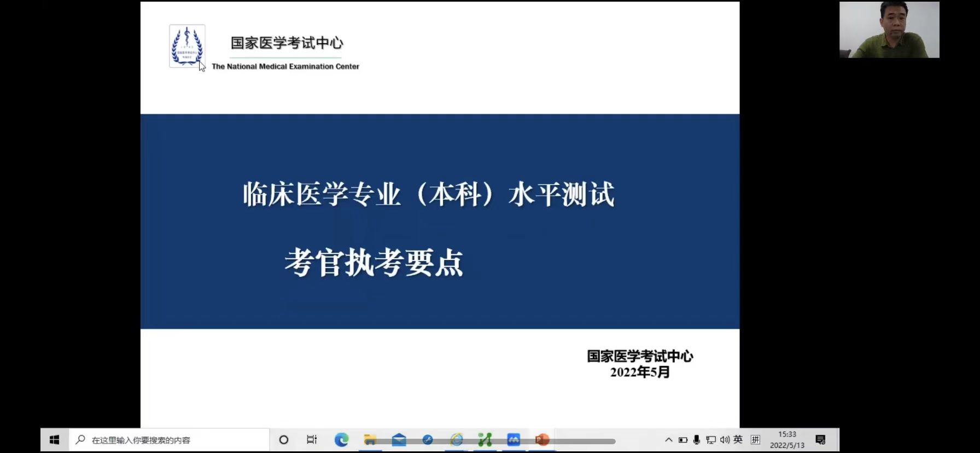Screen dimensions: 980x453
Task: Open the green node-graph app icon
Action: [x=485, y=440]
